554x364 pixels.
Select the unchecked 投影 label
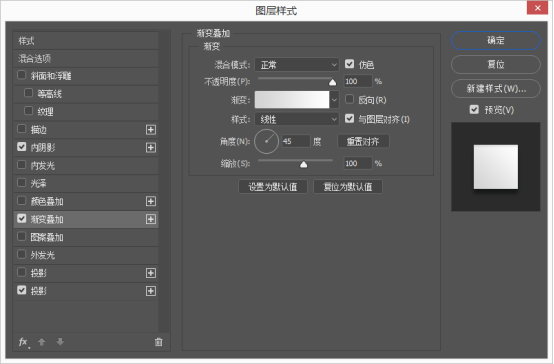[x=39, y=273]
